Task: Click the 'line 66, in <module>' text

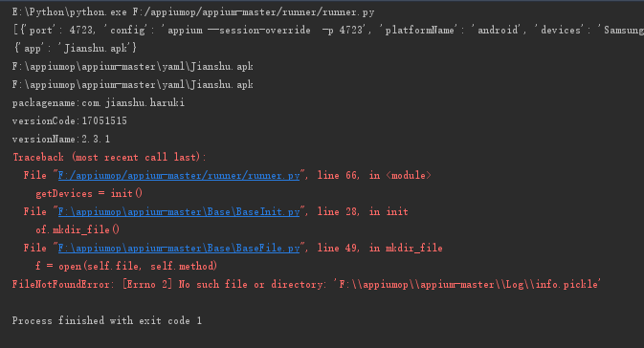Action: [374, 176]
